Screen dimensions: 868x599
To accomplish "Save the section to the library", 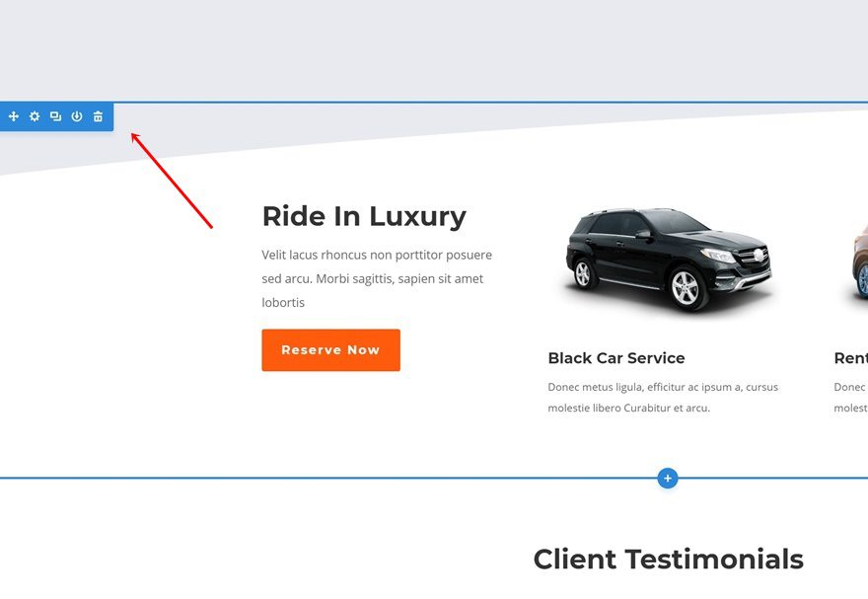I will [76, 116].
